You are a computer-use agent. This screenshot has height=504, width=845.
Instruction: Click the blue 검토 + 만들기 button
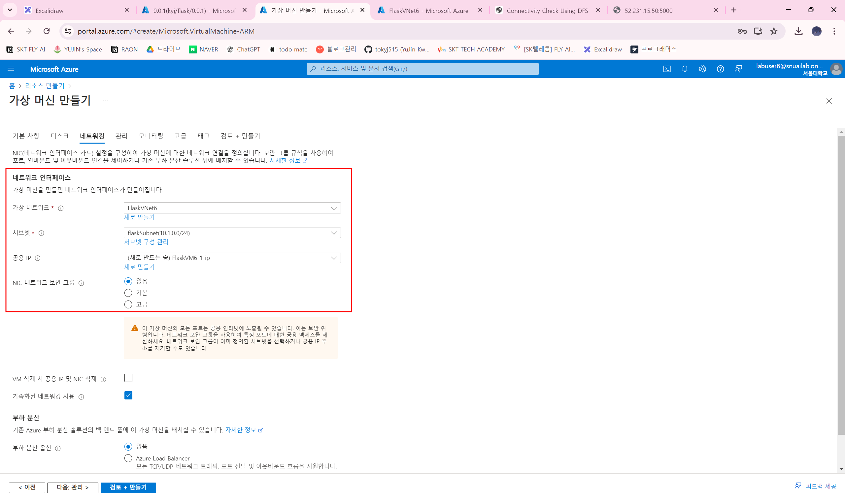tap(128, 488)
